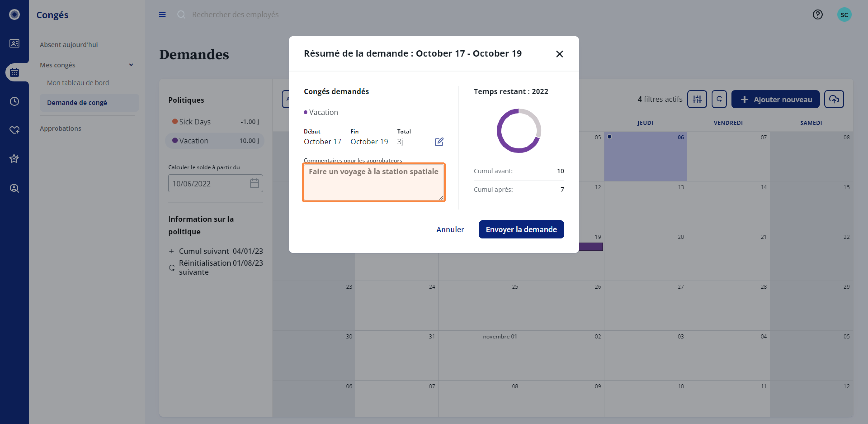
Task: Open the help question mark icon
Action: coord(817,14)
